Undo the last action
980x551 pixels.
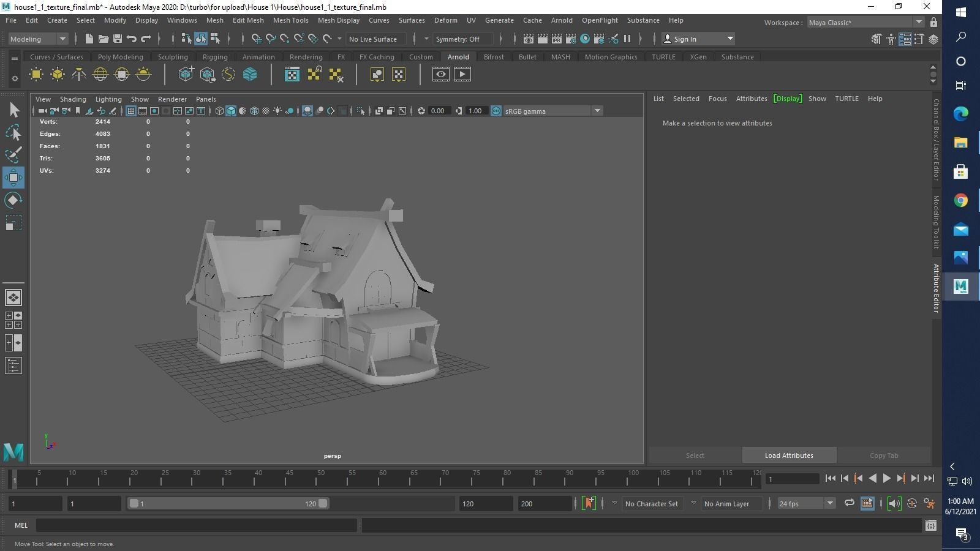[x=132, y=39]
